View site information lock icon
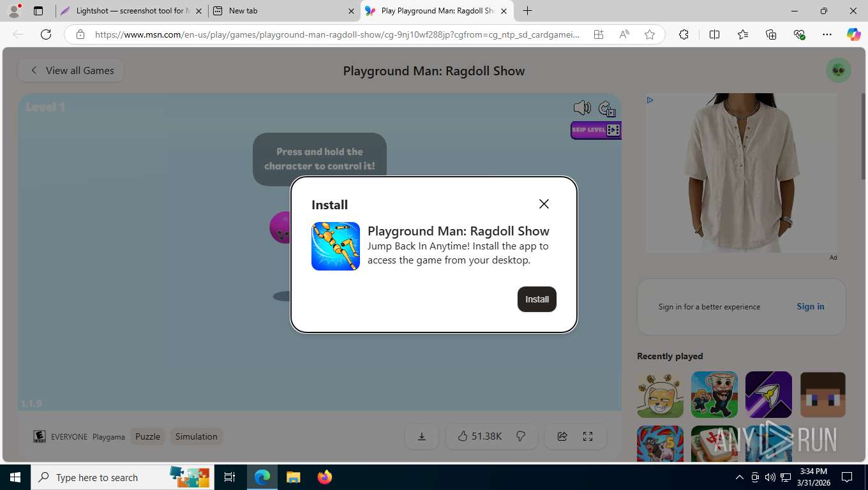The image size is (868, 490). 80,34
